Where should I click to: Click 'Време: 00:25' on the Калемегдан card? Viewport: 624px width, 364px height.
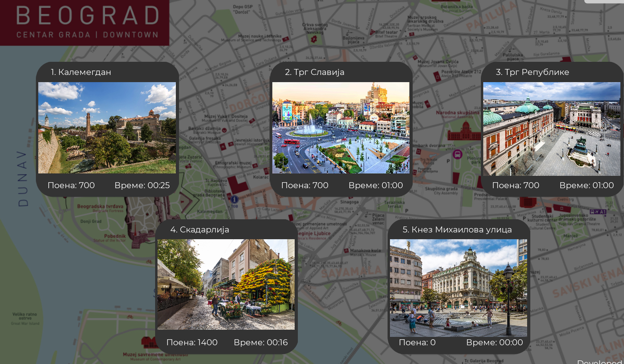tap(142, 185)
